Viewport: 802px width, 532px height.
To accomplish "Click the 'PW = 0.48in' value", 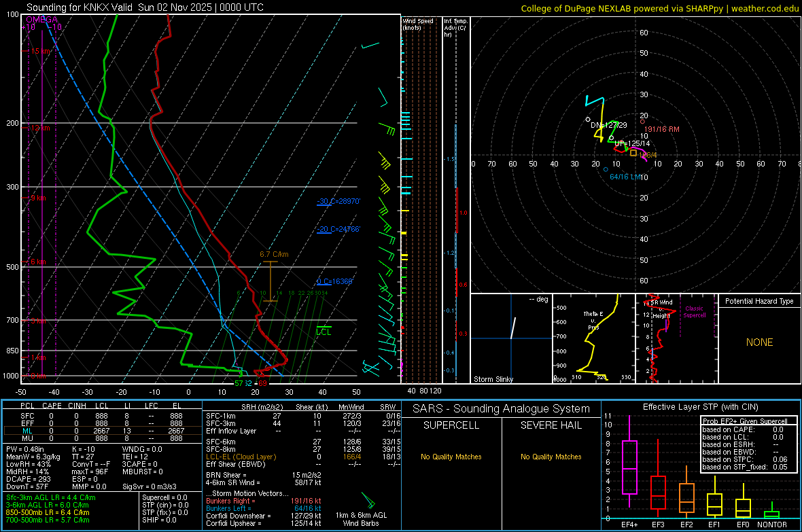I will pos(25,449).
